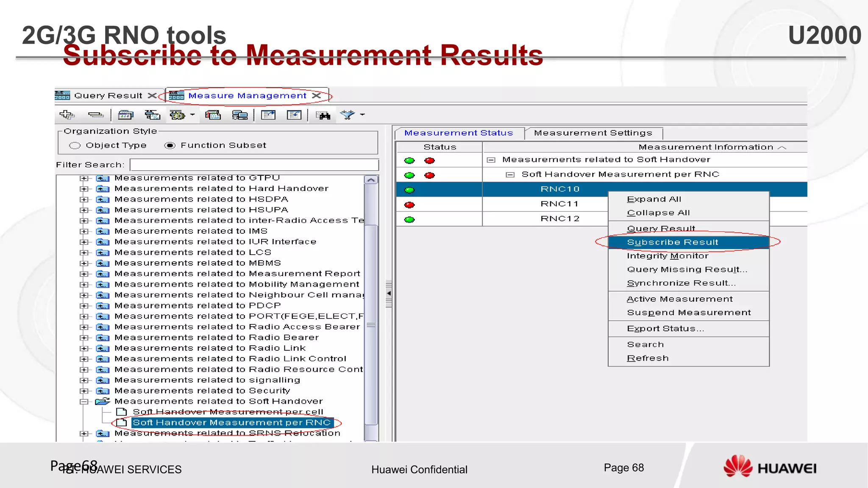Screen dimensions: 868x488
Task: Click the splitter collapse-left arrow
Action: [389, 293]
